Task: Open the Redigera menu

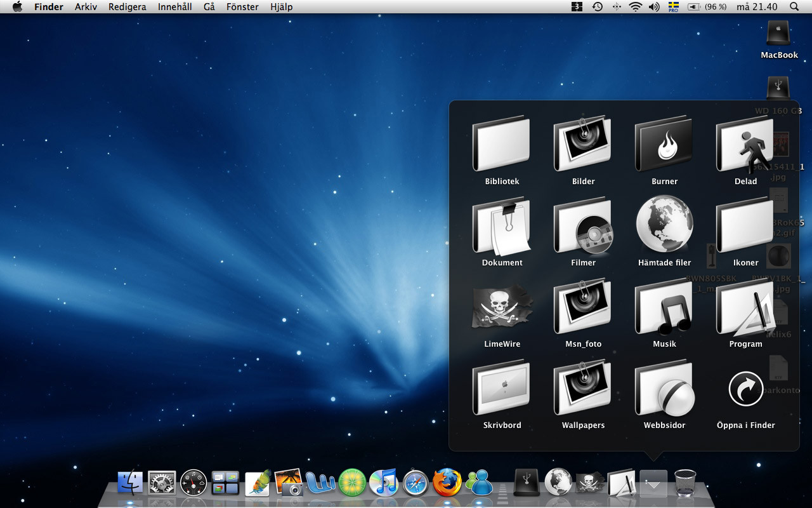Action: [x=127, y=7]
